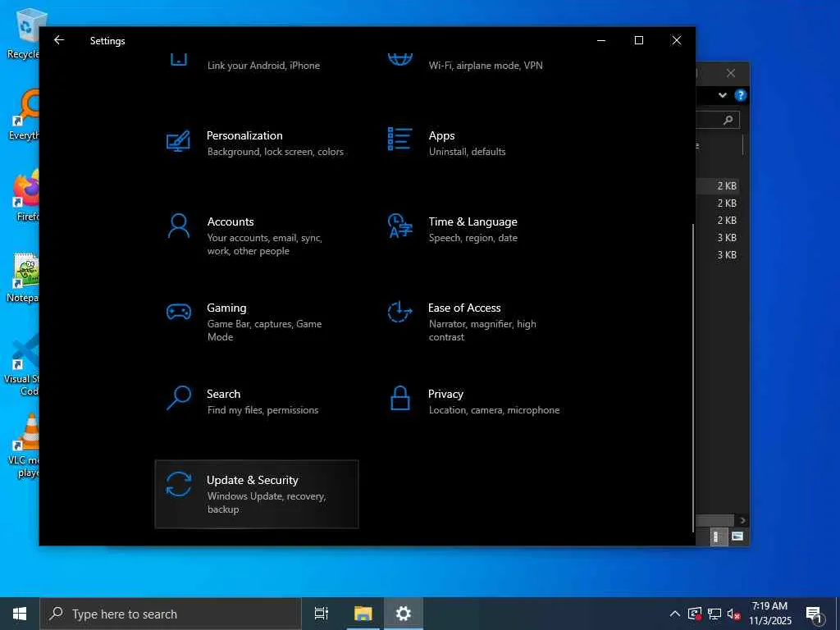Click the Ease of Access icon
Viewport: 840px width, 630px height.
point(399,312)
